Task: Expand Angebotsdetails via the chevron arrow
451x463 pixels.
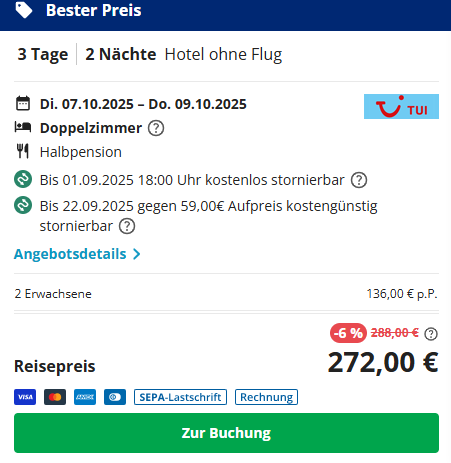Action: point(136,254)
